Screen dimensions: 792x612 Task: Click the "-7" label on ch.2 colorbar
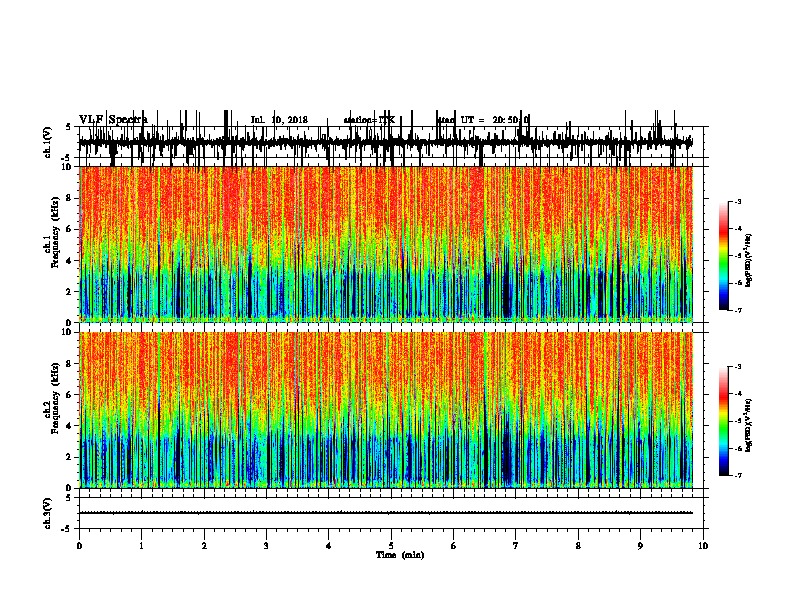click(x=737, y=475)
